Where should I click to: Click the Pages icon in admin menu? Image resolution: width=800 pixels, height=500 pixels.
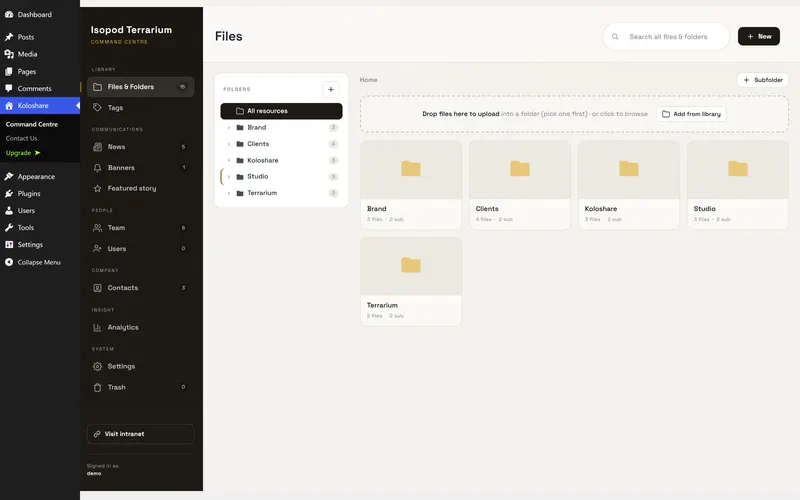point(9,71)
